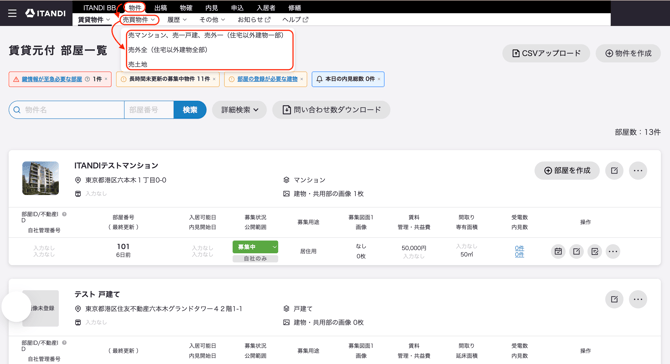Click the info icon beside 1件 in the red alert
The width and height of the screenshot is (670, 364).
coord(88,79)
